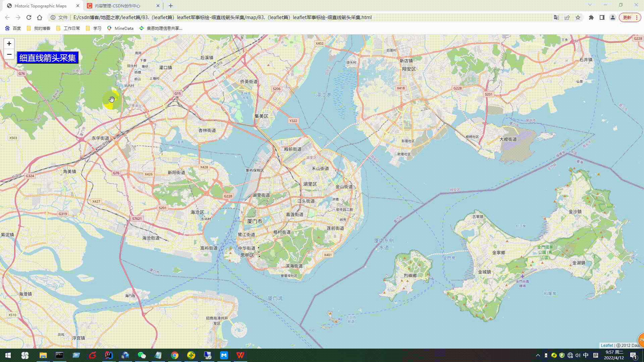Open the share page icon

567,17
